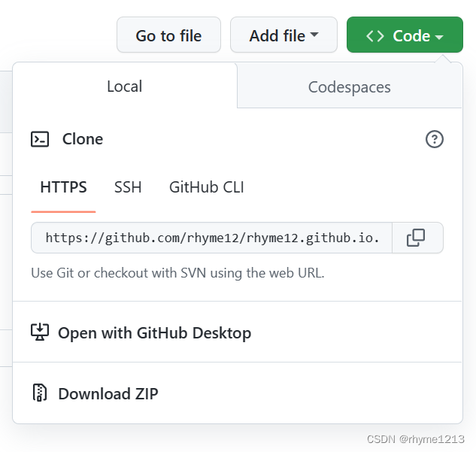The width and height of the screenshot is (476, 452).
Task: Select the SSH clone option
Action: pyautogui.click(x=128, y=187)
